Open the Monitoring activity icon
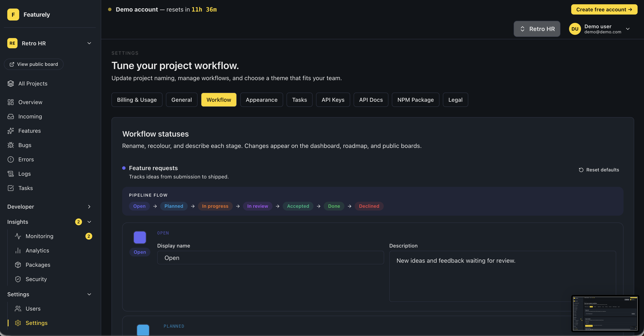Viewport: 644px width, 336px height. [18, 236]
